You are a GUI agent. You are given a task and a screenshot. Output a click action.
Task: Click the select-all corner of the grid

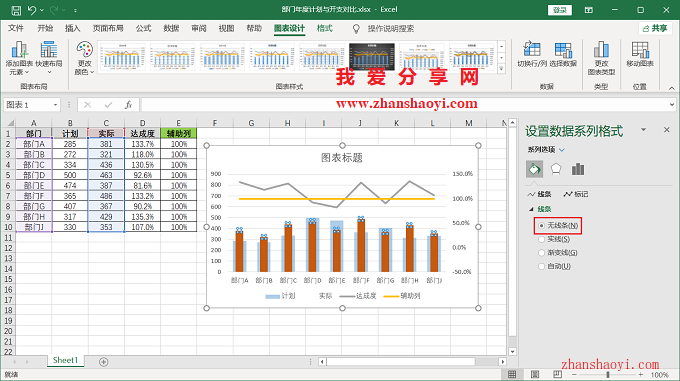[10, 123]
